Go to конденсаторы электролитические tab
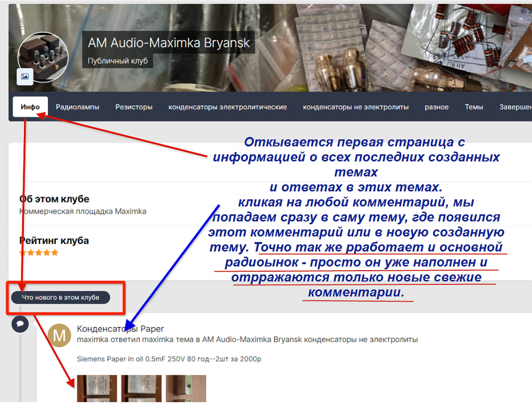 pyautogui.click(x=228, y=107)
